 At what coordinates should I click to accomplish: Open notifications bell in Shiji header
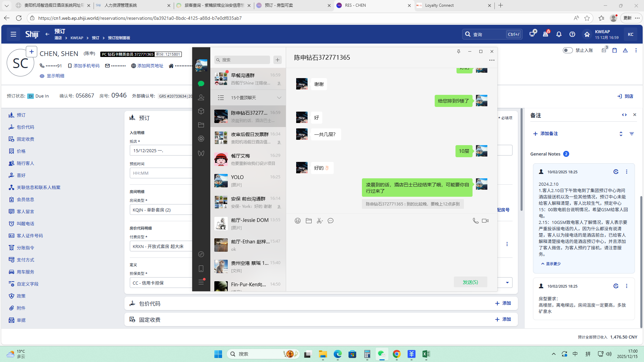[x=559, y=34]
